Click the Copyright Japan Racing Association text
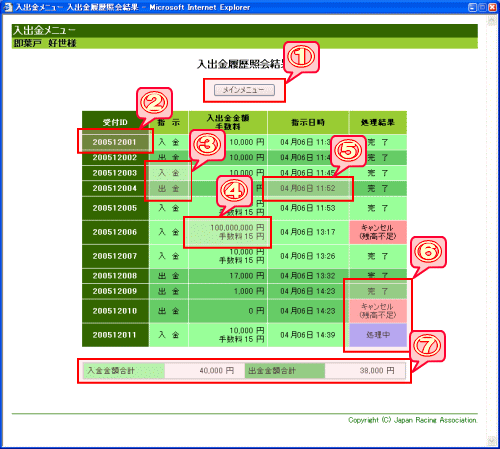500x449 pixels. (413, 420)
